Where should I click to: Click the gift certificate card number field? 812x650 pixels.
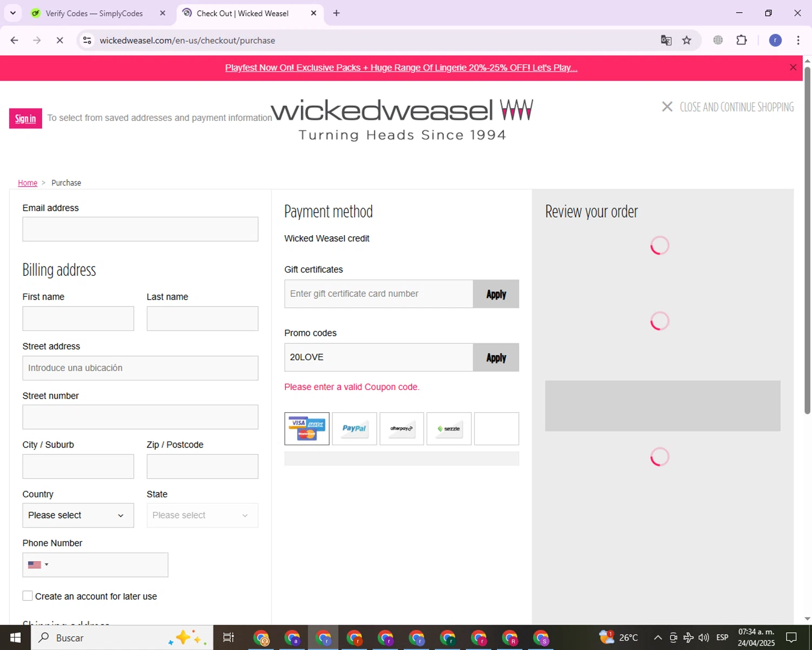click(379, 294)
